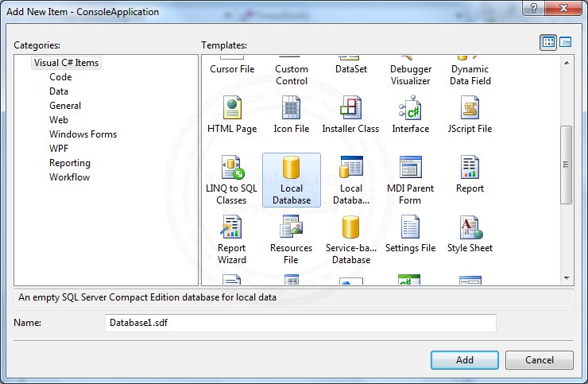
Task: Choose the Interface template icon
Action: click(x=410, y=108)
